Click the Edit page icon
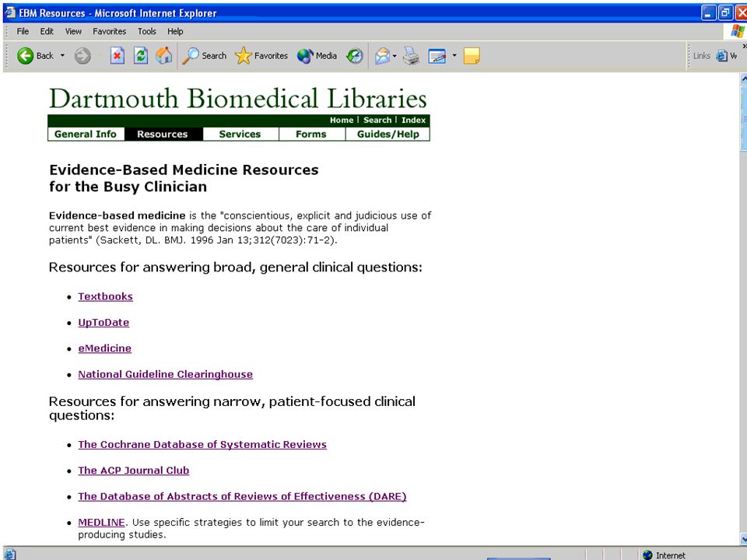The width and height of the screenshot is (747, 560). (437, 56)
